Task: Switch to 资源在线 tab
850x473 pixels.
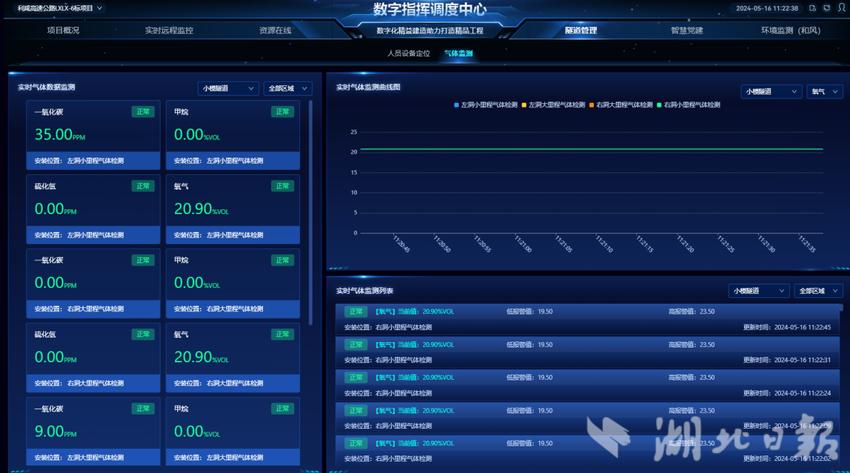Action: coord(275,30)
